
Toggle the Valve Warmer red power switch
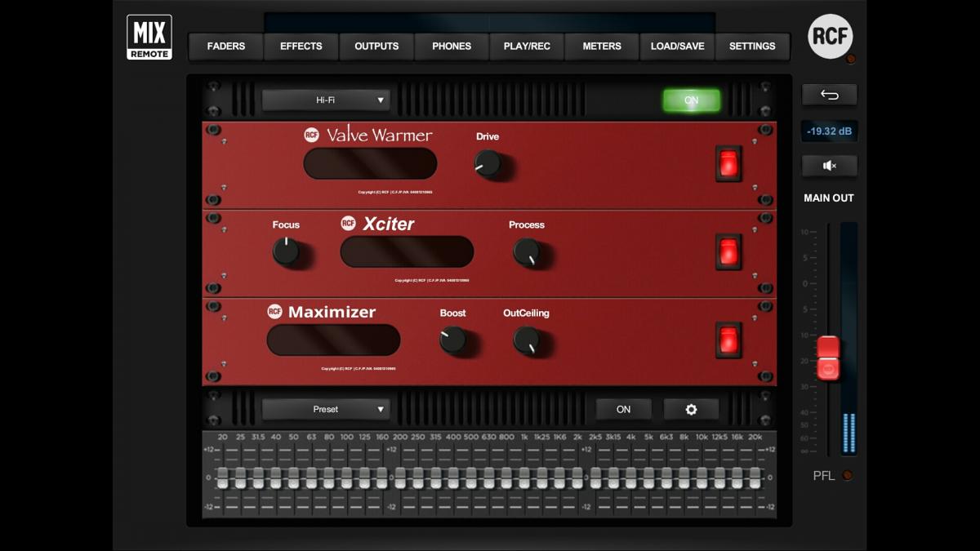(728, 162)
